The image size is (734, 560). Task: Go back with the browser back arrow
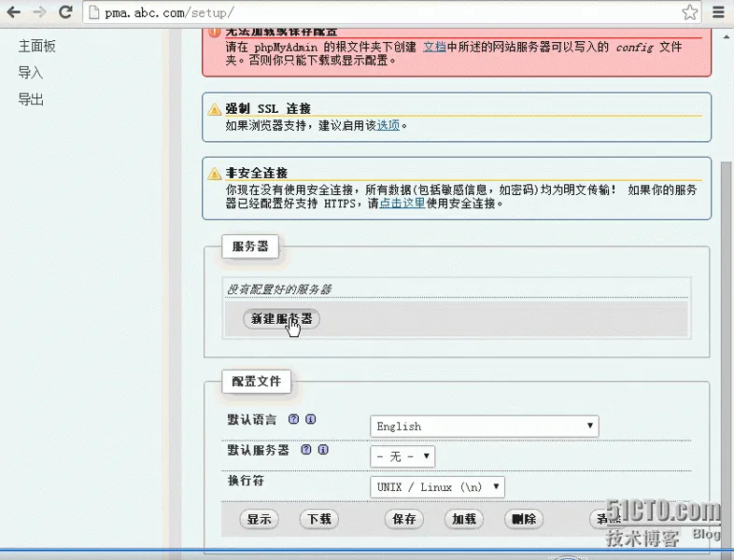click(x=14, y=12)
